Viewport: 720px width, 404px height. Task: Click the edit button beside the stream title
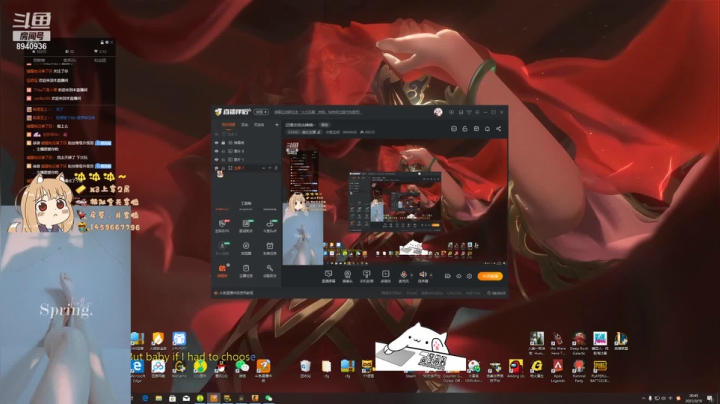click(325, 125)
